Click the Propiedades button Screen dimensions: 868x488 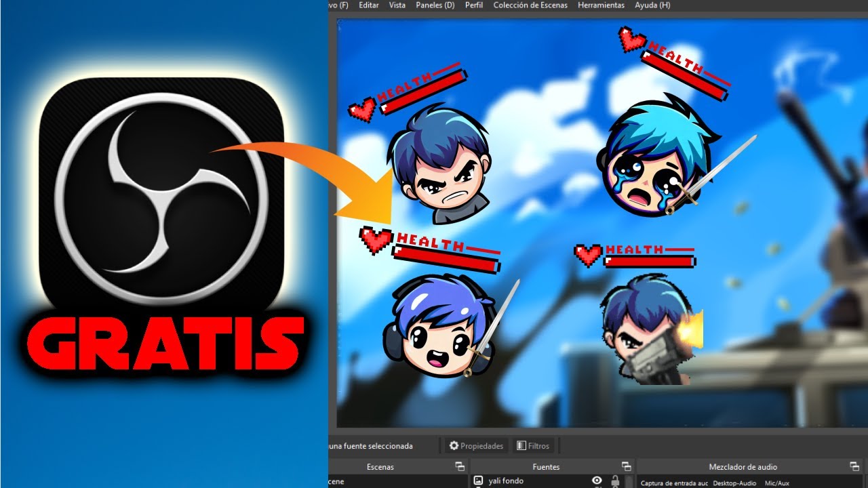(x=477, y=446)
